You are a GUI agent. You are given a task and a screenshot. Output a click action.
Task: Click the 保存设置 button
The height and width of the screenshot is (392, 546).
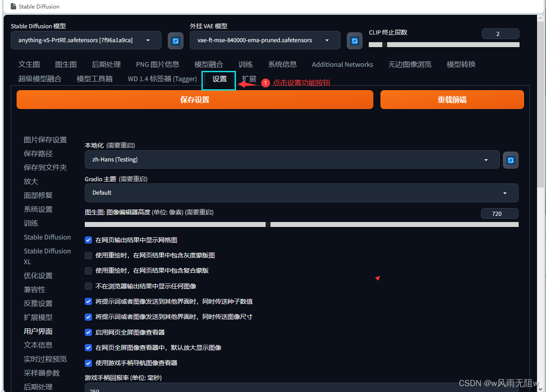(195, 100)
